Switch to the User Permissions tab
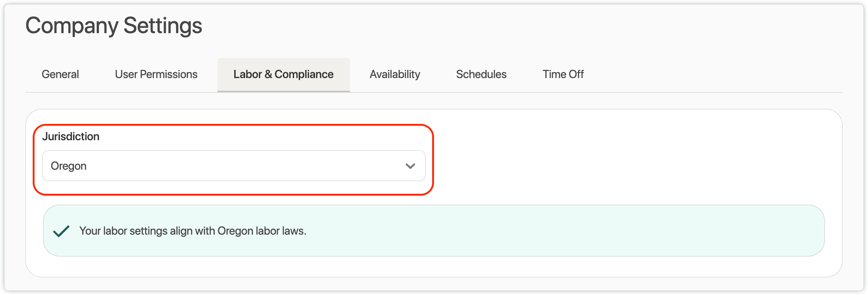 pos(156,74)
